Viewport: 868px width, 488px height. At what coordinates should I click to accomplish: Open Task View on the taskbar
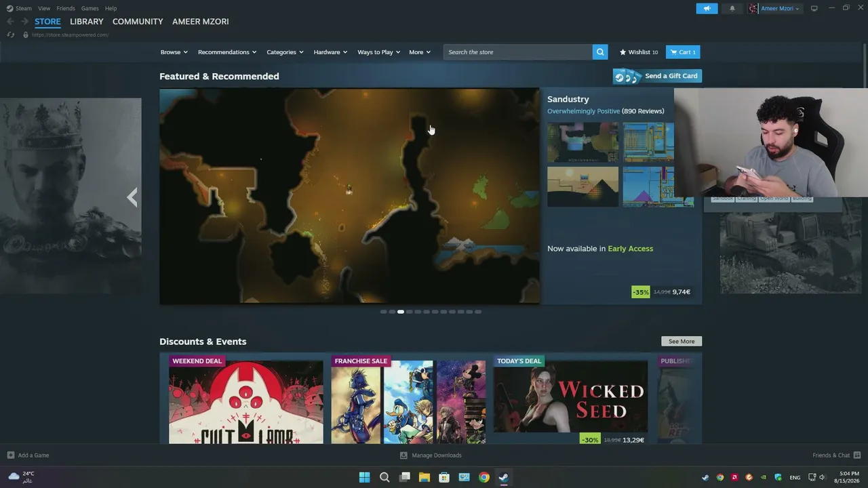(x=405, y=477)
